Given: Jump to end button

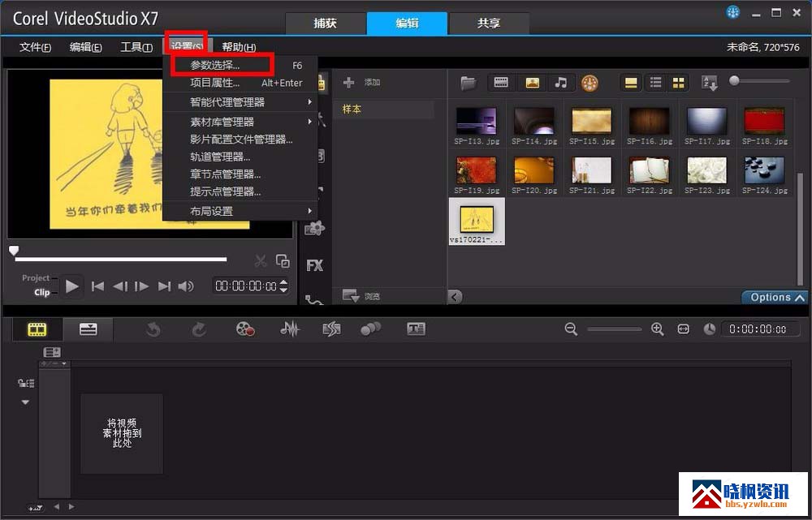Looking at the screenshot, I should 164,286.
